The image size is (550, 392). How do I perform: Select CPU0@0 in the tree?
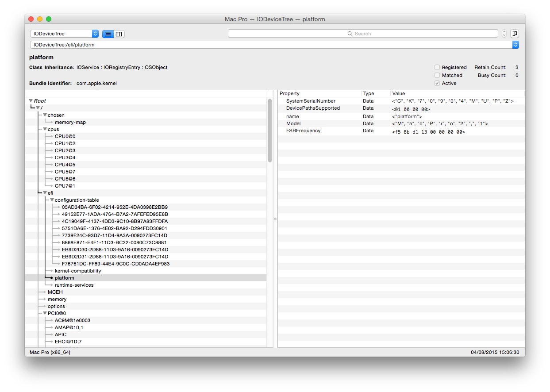click(x=65, y=136)
